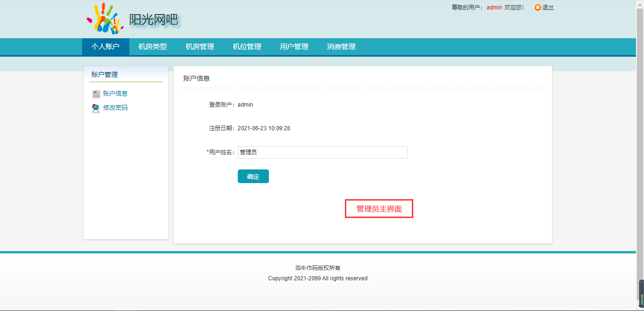Click the admin username link

[x=494, y=8]
